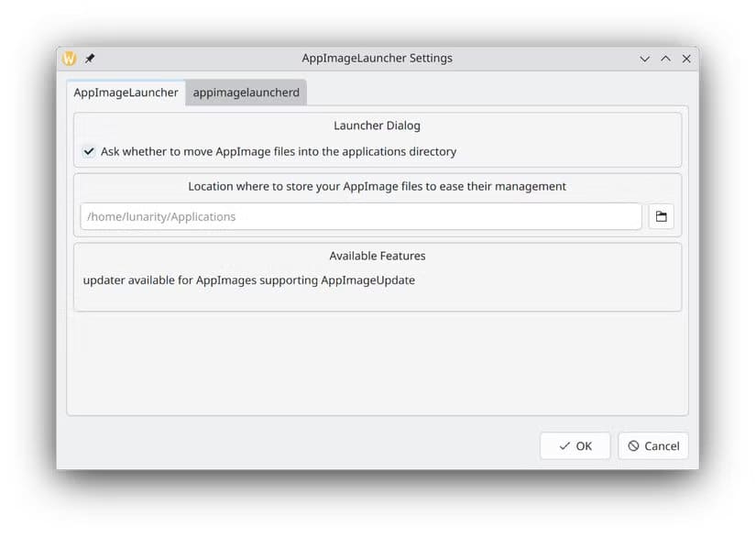The image size is (756, 537).
Task: Minimize window using down chevron icon
Action: [x=644, y=59]
